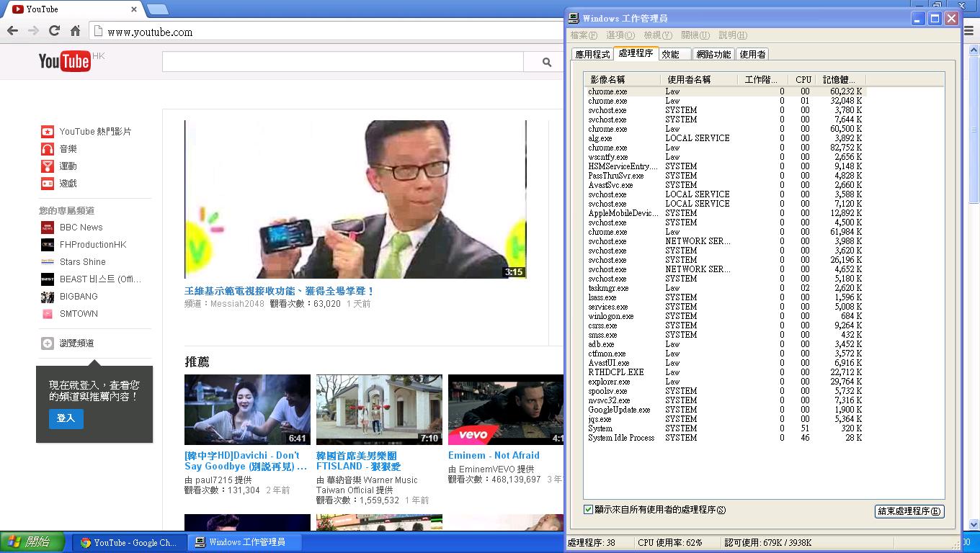
Task: Select the RTHDCPL.EXE process row
Action: [x=724, y=372]
